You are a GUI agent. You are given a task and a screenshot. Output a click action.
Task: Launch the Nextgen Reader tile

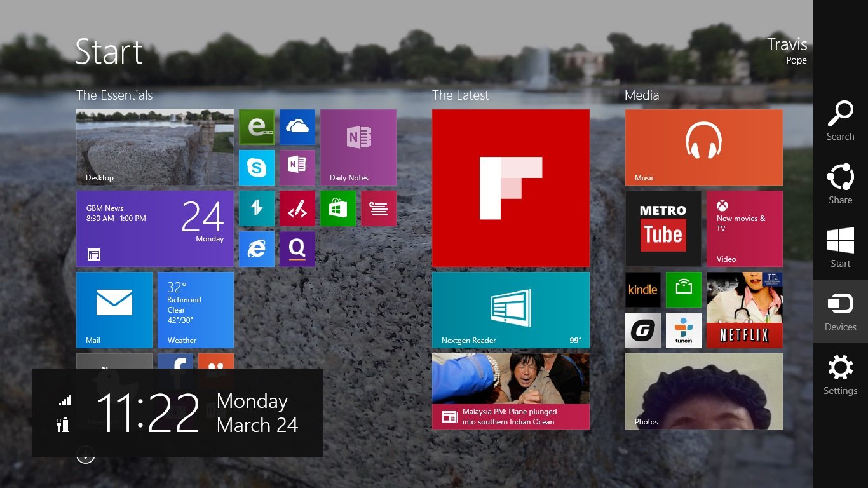[x=511, y=310]
